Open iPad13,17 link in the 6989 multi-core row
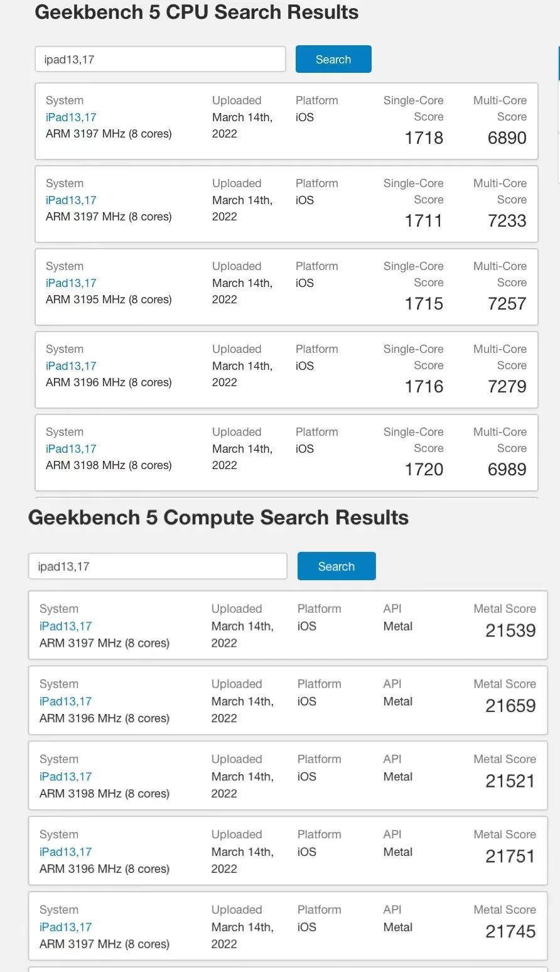The height and width of the screenshot is (972, 560). click(71, 449)
